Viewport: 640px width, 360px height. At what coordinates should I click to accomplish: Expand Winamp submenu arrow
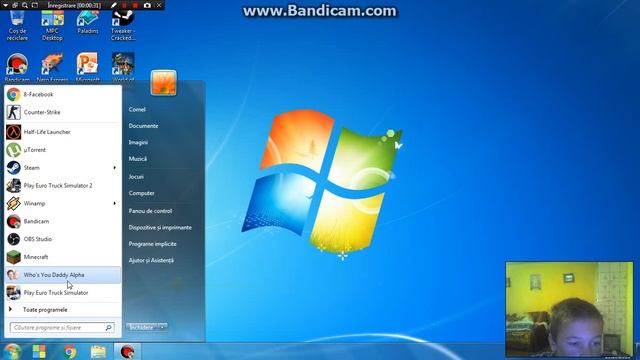[x=115, y=203]
